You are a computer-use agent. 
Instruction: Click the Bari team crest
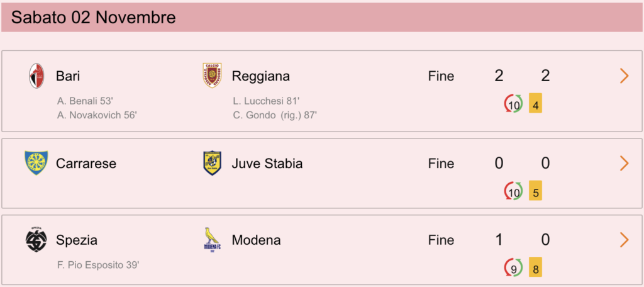pos(36,76)
